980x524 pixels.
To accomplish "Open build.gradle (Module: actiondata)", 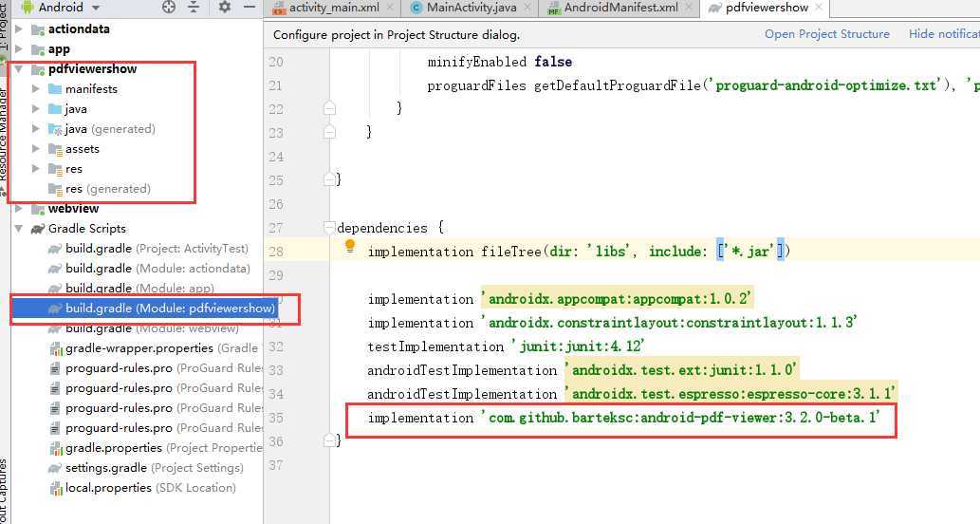I will [157, 269].
